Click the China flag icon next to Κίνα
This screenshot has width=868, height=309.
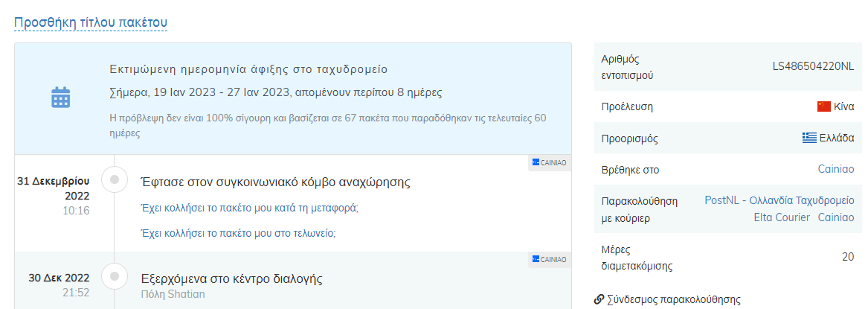click(823, 106)
